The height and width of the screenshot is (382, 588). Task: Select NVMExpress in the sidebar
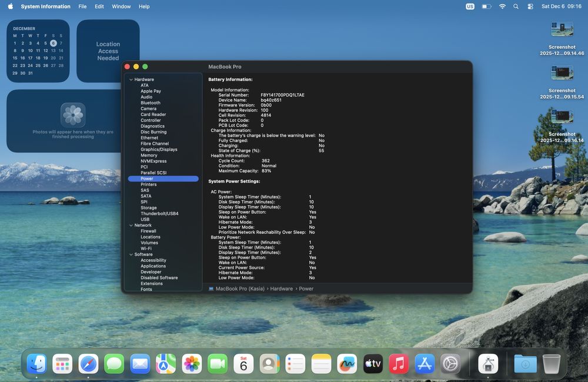(x=153, y=161)
